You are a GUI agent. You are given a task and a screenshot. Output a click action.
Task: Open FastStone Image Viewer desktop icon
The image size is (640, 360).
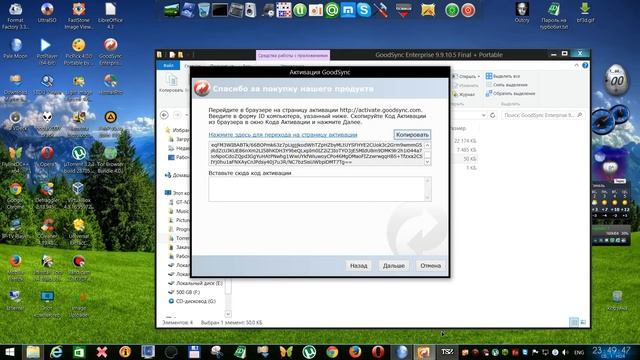tap(79, 16)
